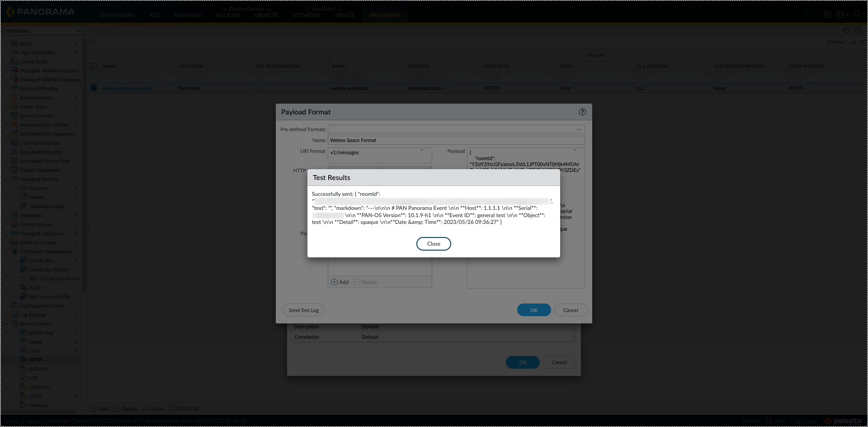Open Email server profile
This screenshot has width=868, height=427.
click(35, 351)
